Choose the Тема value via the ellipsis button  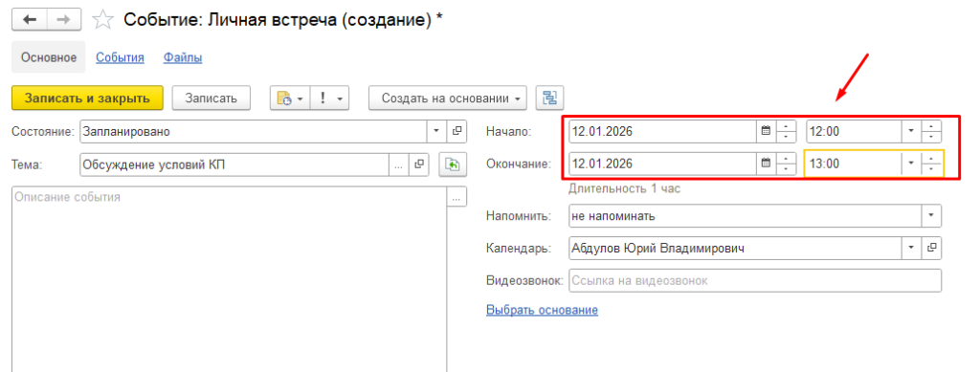click(x=398, y=164)
